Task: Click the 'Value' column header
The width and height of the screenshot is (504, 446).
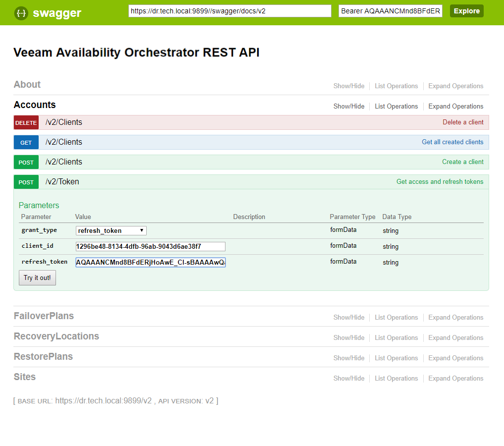Action: pos(83,217)
